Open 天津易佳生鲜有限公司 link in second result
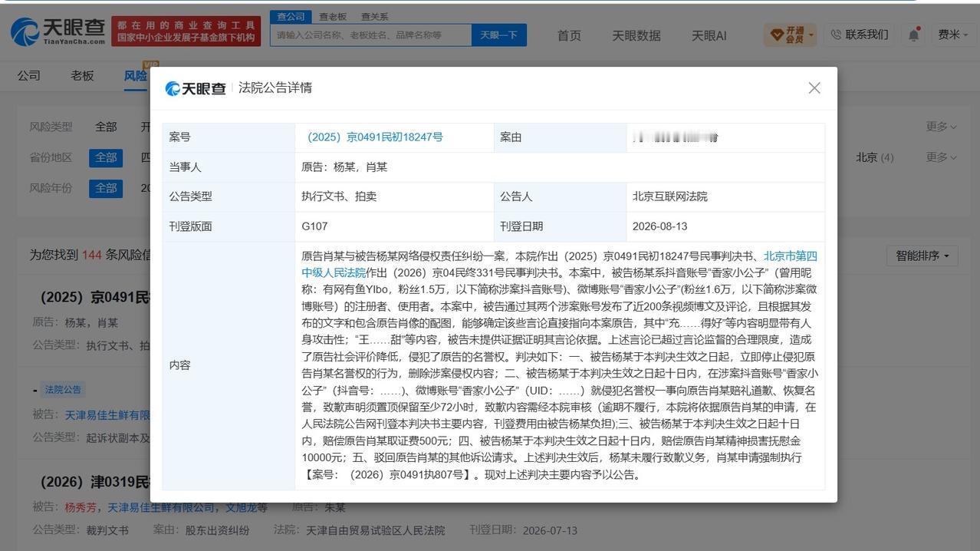 107,415
